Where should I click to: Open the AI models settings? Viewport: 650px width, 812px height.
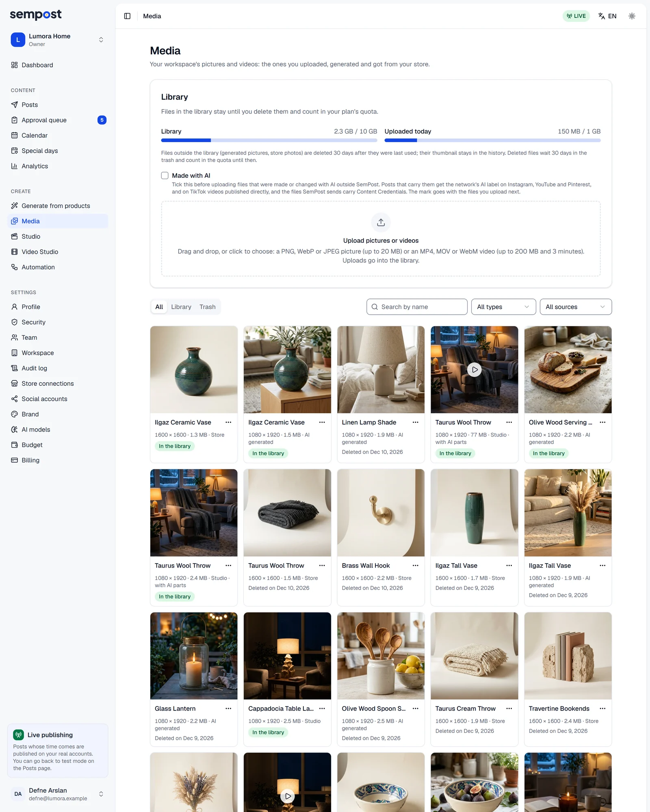click(58, 430)
